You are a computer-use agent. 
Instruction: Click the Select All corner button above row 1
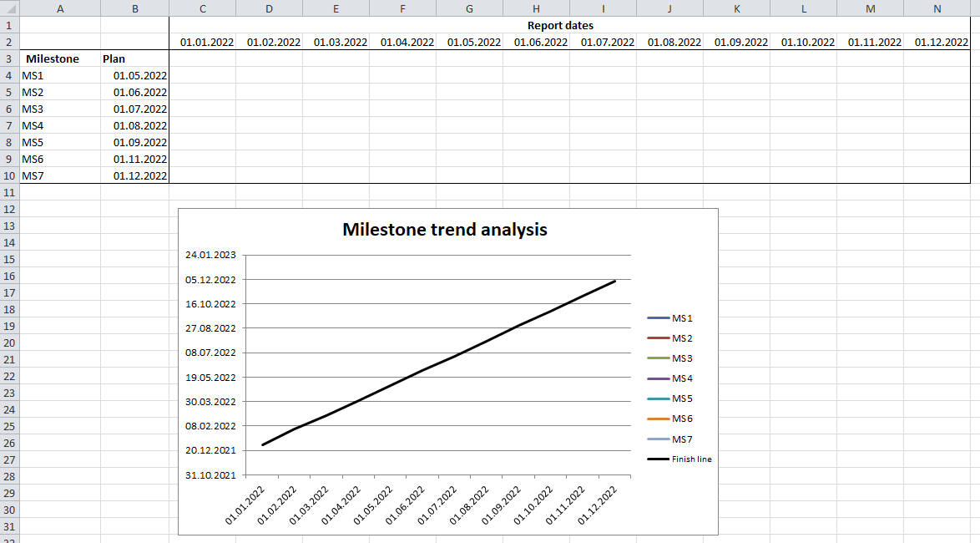coord(9,8)
